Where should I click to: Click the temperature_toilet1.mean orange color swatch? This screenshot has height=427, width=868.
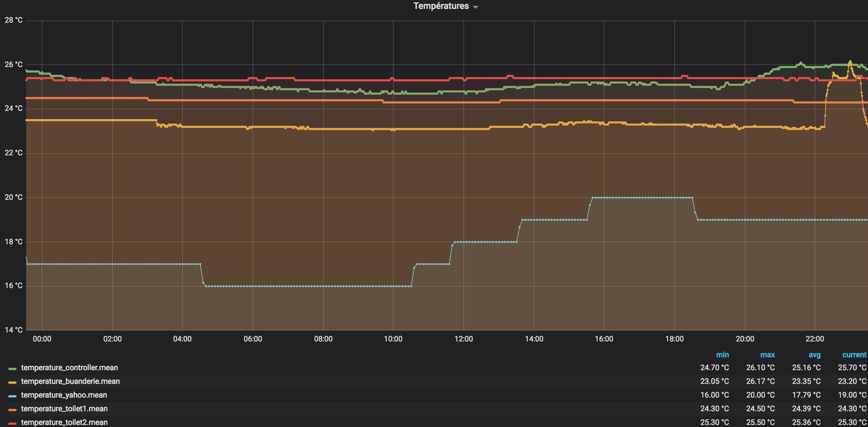click(12, 410)
